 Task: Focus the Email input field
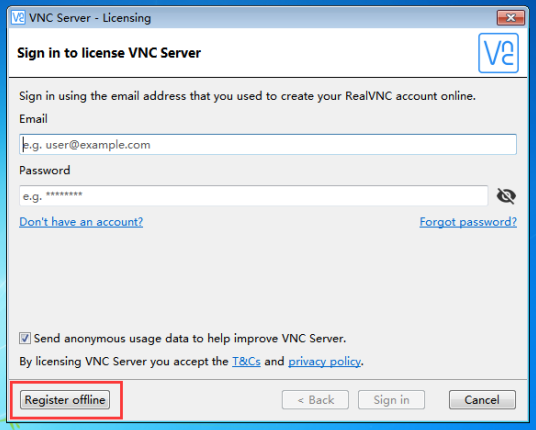[x=268, y=145]
